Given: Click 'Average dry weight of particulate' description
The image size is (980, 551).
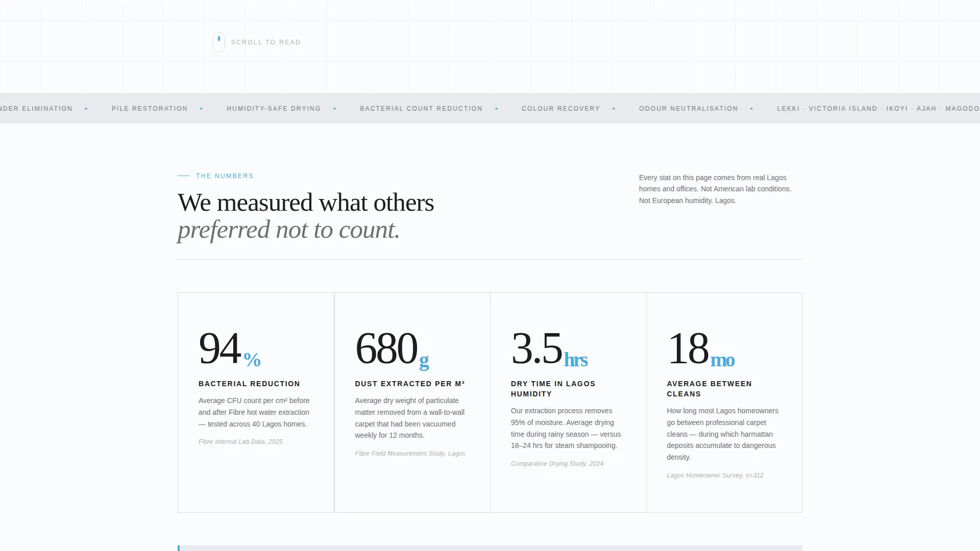Looking at the screenshot, I should point(410,418).
